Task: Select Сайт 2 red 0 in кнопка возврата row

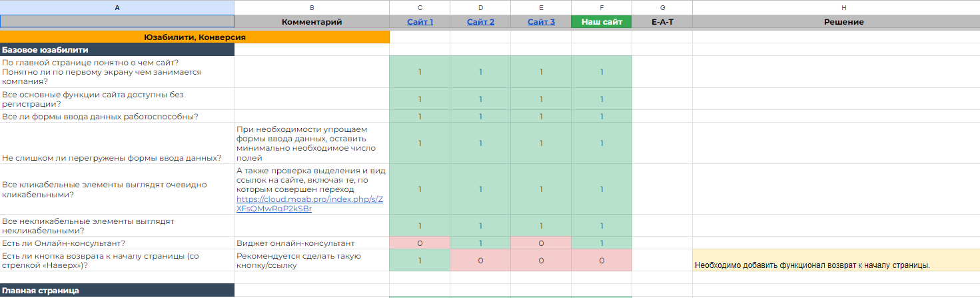Action: [x=480, y=261]
